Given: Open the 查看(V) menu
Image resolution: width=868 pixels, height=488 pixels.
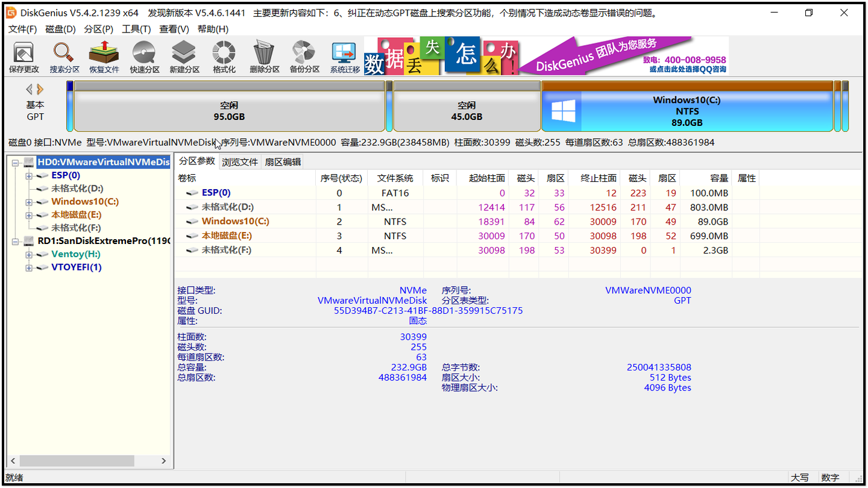Looking at the screenshot, I should tap(174, 29).
